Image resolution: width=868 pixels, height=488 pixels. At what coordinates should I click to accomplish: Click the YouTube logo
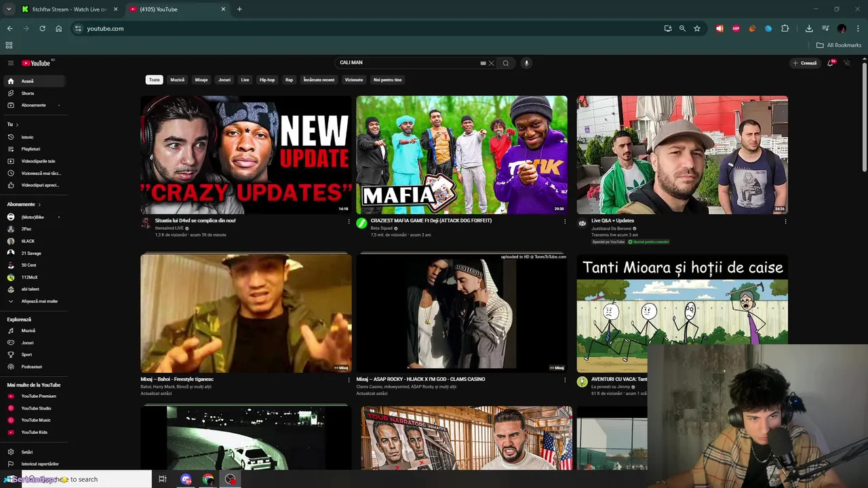tap(36, 63)
